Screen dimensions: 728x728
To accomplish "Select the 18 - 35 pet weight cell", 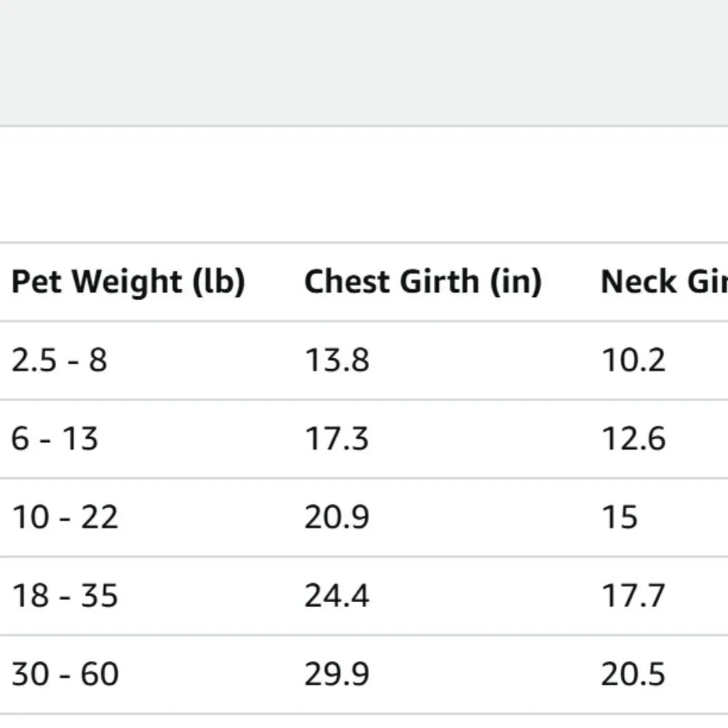I will 65,596.
